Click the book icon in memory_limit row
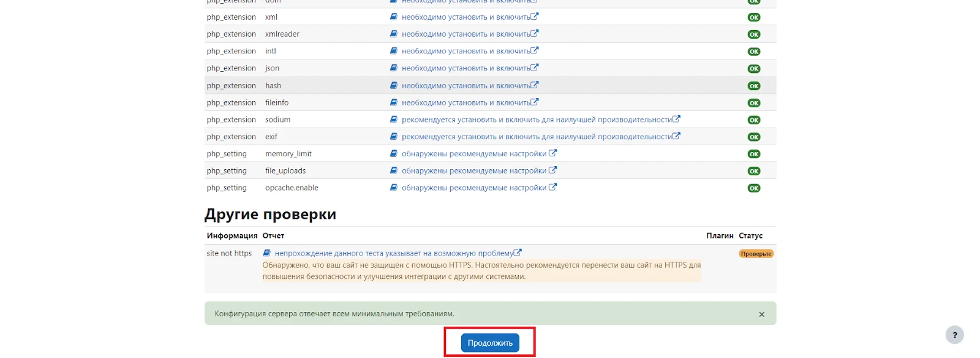The height and width of the screenshot is (358, 980). [x=394, y=153]
